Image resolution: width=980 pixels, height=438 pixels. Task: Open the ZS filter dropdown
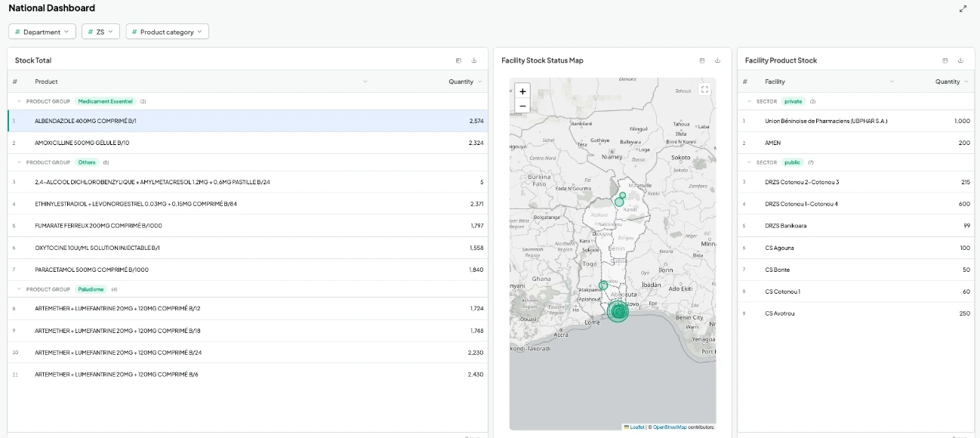coord(100,32)
